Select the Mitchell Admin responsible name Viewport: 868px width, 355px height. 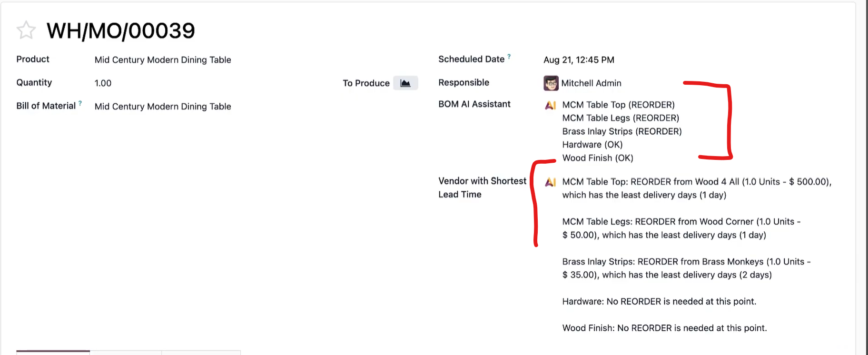(x=591, y=83)
